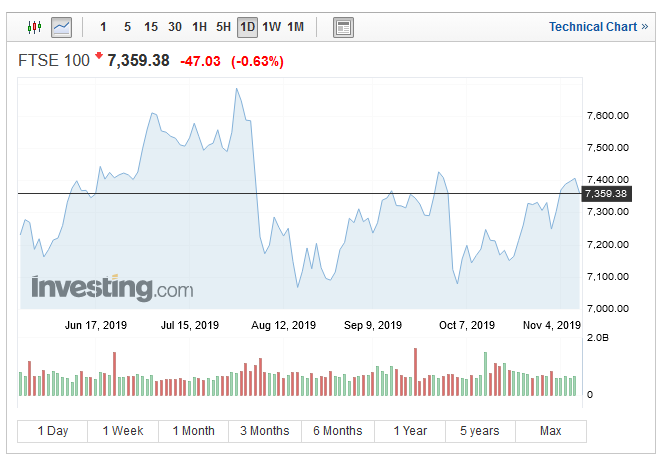The image size is (670, 459).
Task: Show the 1 Day range
Action: [53, 431]
